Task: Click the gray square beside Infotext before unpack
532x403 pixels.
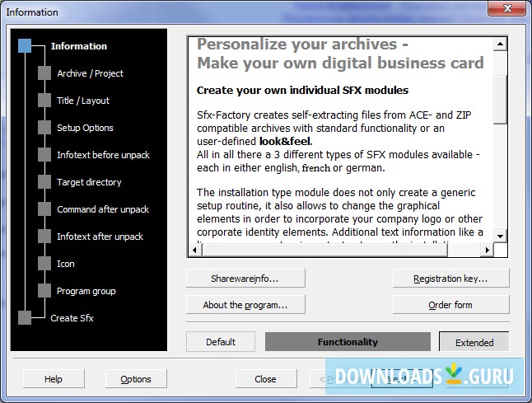Action: click(x=44, y=154)
